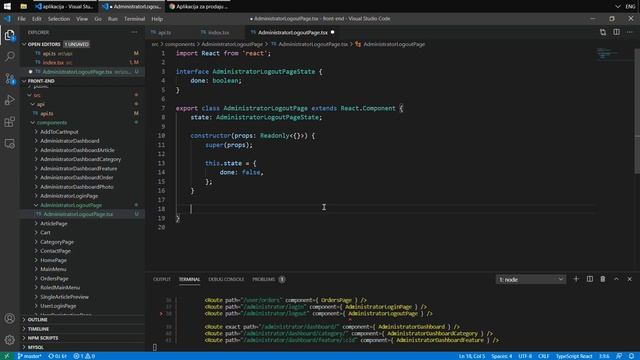Open the Run and Debug view

[x=9, y=100]
